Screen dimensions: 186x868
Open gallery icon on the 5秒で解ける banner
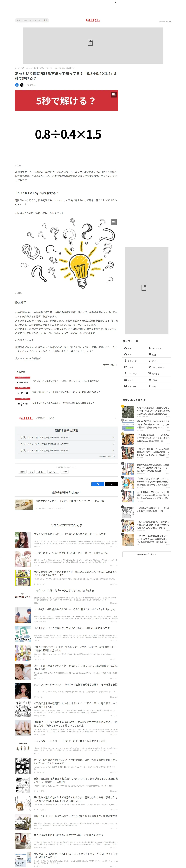click(x=114, y=95)
